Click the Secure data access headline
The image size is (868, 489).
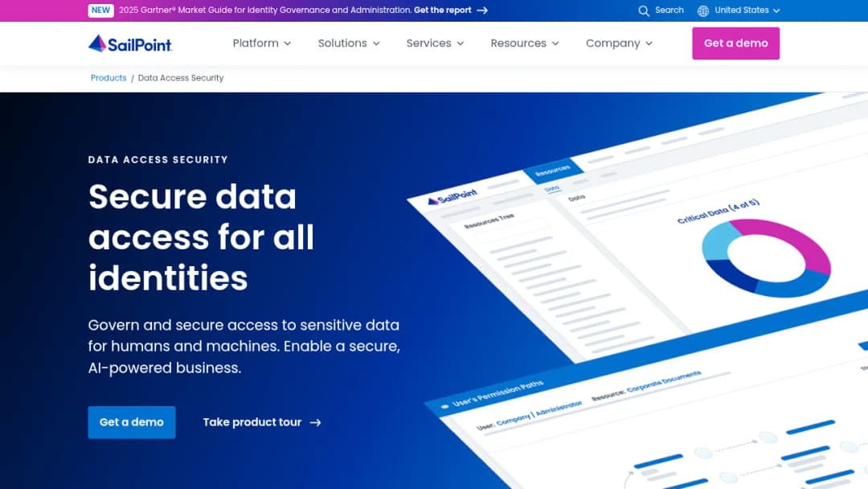tap(201, 237)
